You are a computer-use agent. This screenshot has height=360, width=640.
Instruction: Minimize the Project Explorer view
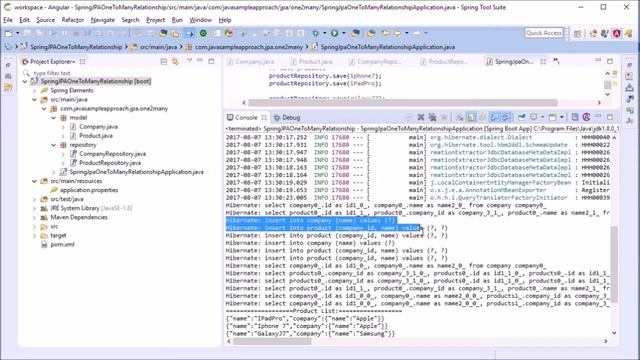pos(200,61)
